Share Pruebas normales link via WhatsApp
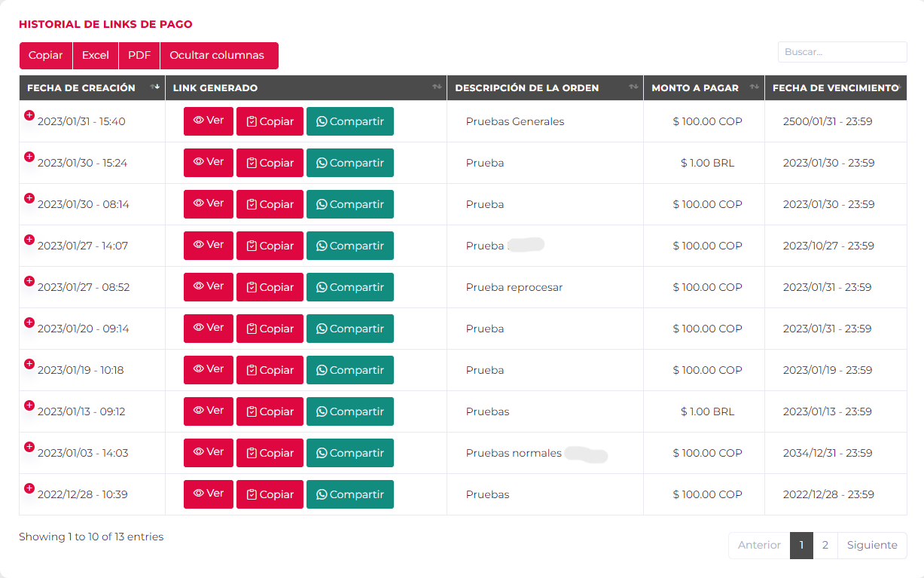 (350, 453)
